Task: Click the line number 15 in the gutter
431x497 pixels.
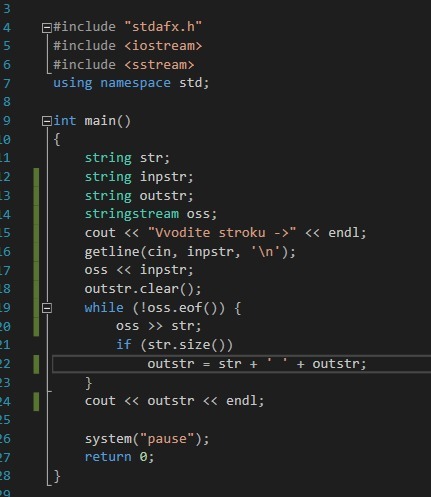Action: [5, 233]
